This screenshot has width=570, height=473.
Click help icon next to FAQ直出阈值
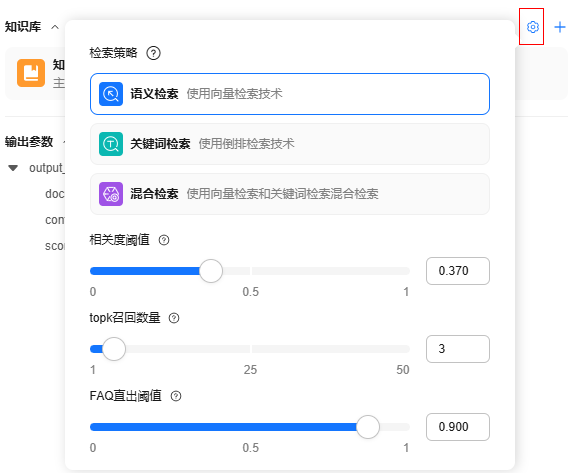176,396
